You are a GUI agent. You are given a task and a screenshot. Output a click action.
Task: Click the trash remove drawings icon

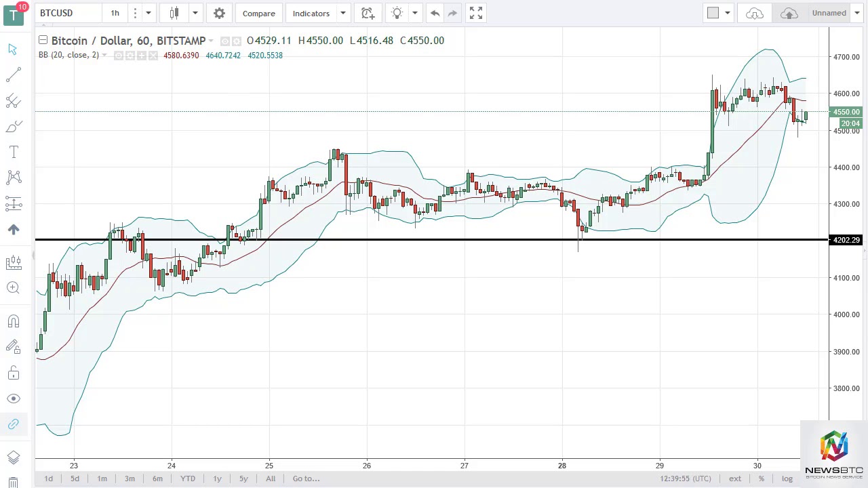(x=13, y=482)
